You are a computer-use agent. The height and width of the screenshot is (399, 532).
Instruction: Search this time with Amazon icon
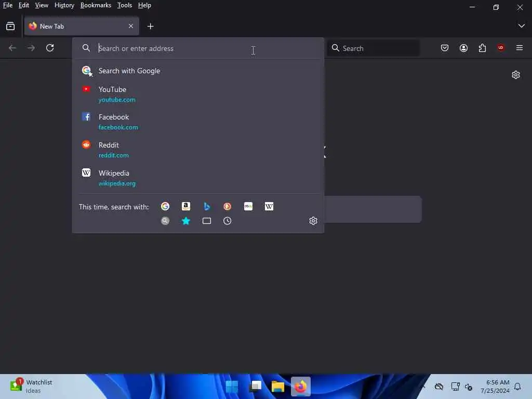pos(186,206)
